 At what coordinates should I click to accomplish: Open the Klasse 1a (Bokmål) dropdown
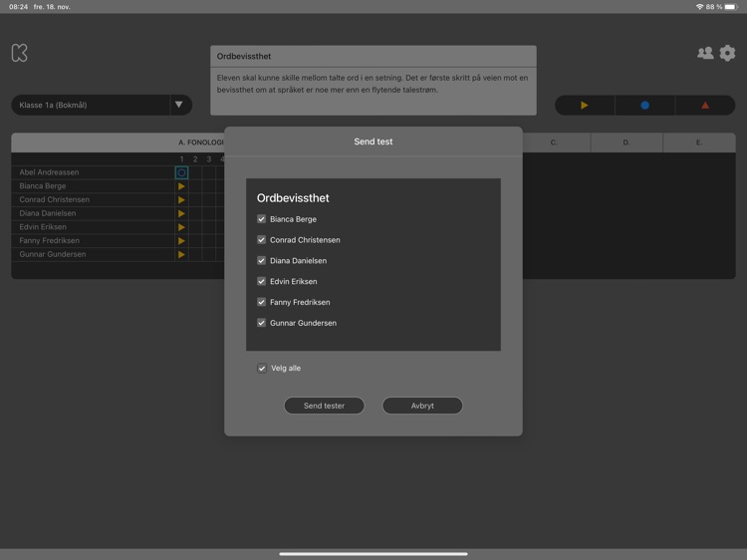point(102,105)
